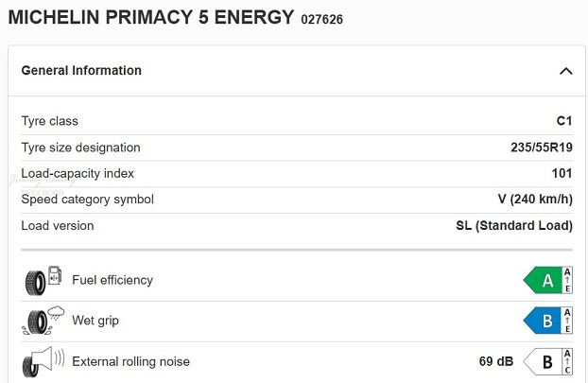Click the load-capacity index value 101
Screen dimensions: 588x383
coord(562,173)
